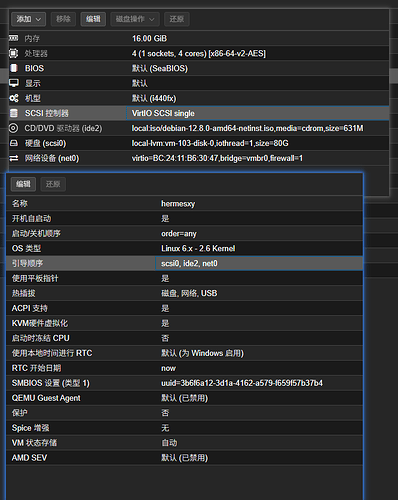This screenshot has width=398, height=500.
Task: Select the 默认 (为 Windows 启用) value
Action: [202, 353]
